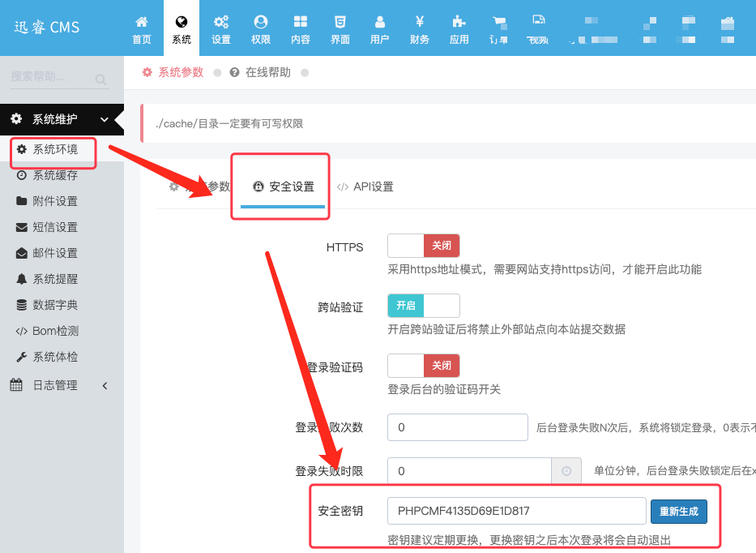Open the 用户 user menu
756x553 pixels.
point(379,28)
